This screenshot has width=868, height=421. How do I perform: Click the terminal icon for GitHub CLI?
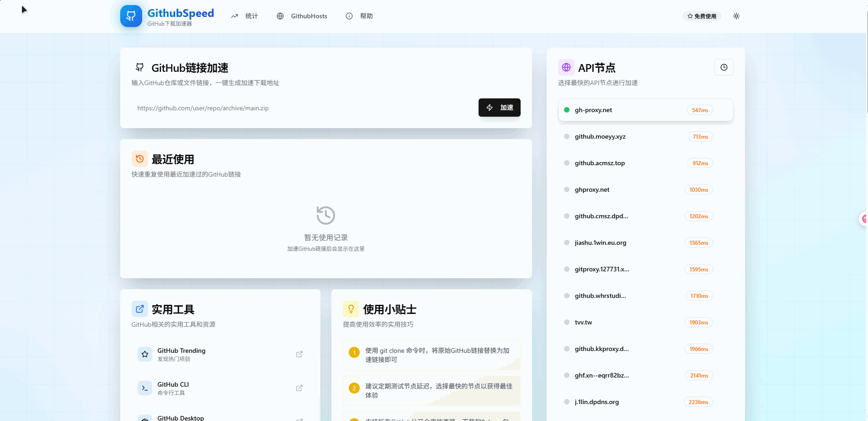click(145, 388)
